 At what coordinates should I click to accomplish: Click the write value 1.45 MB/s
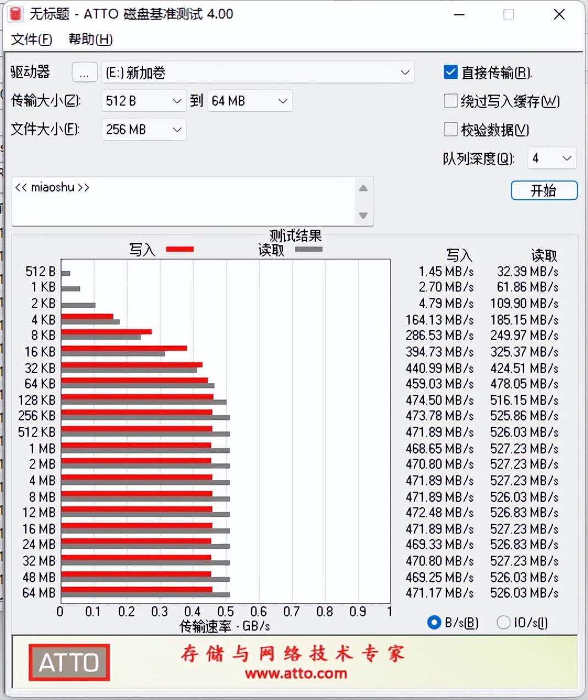(446, 271)
